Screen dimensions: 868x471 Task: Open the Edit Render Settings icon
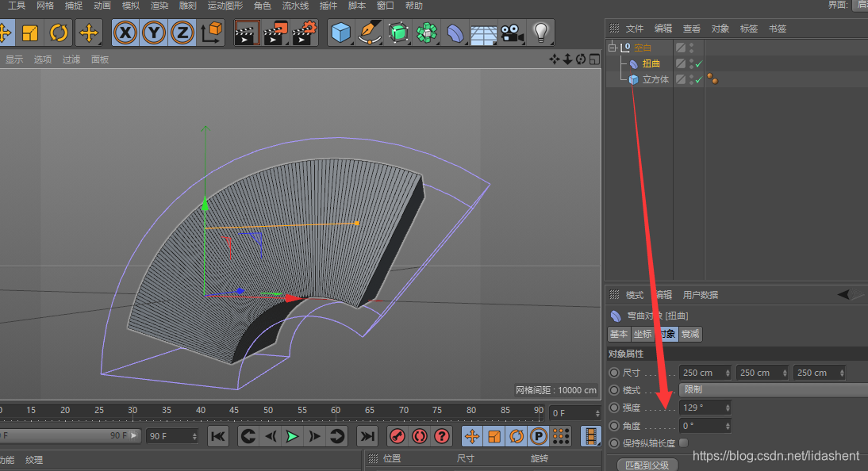coord(304,33)
